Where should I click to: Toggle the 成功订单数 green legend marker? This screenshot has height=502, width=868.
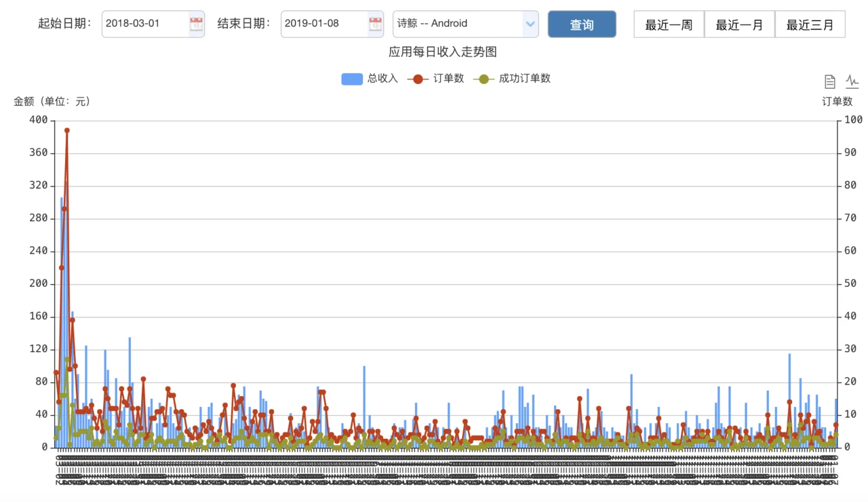(x=484, y=79)
